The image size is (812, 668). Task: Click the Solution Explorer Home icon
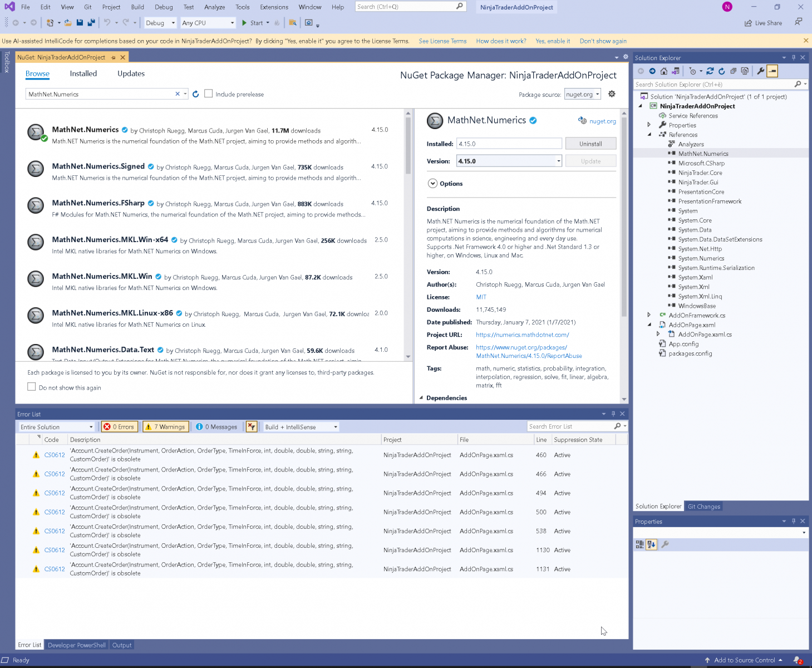click(664, 71)
